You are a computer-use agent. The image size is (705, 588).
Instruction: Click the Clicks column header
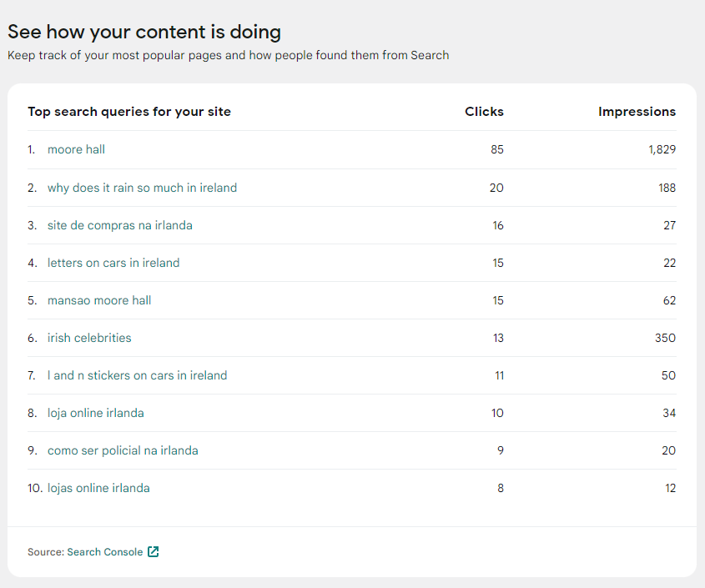click(484, 111)
